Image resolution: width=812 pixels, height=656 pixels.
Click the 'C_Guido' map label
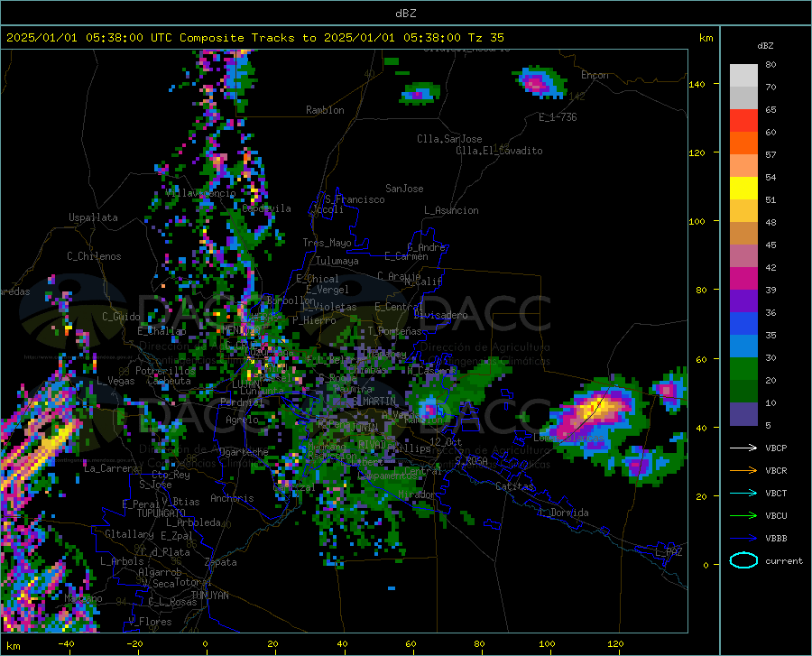121,317
